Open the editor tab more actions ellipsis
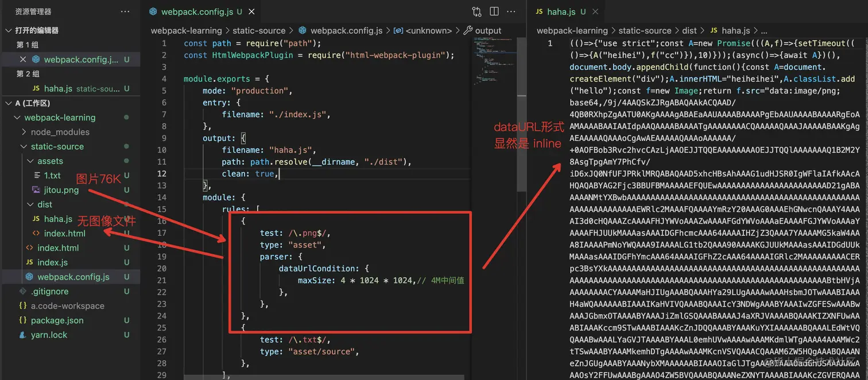The width and height of the screenshot is (868, 380). pos(511,11)
